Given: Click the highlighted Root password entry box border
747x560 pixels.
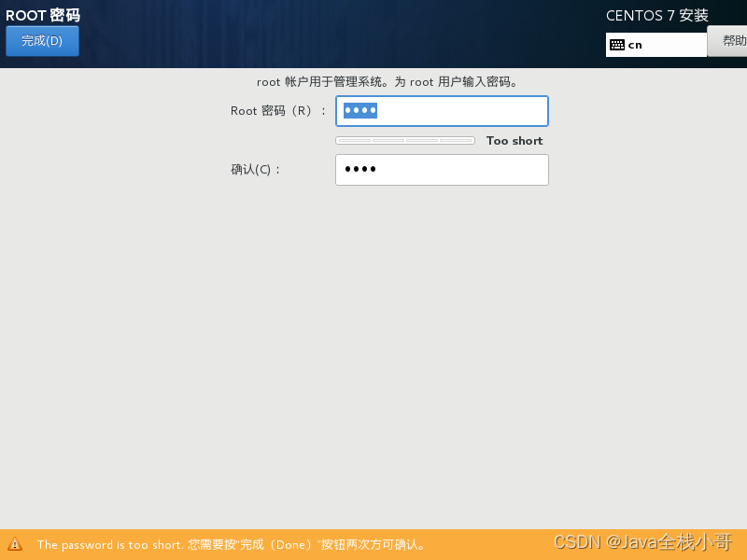Looking at the screenshot, I should click(x=441, y=97).
